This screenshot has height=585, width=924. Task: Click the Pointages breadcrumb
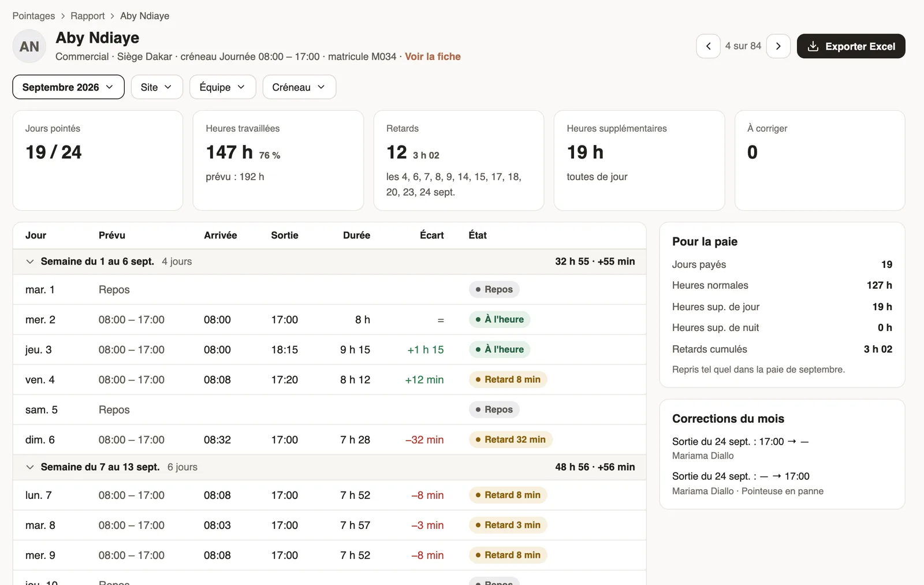(33, 16)
